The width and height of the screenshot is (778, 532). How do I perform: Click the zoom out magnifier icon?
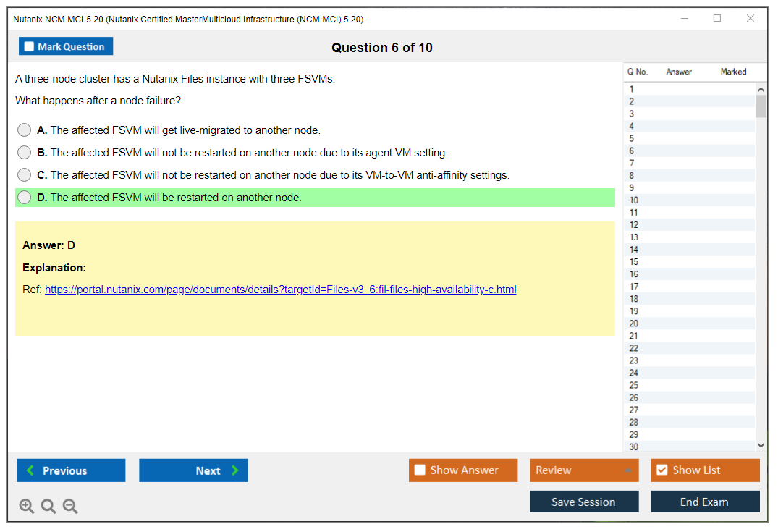(70, 507)
